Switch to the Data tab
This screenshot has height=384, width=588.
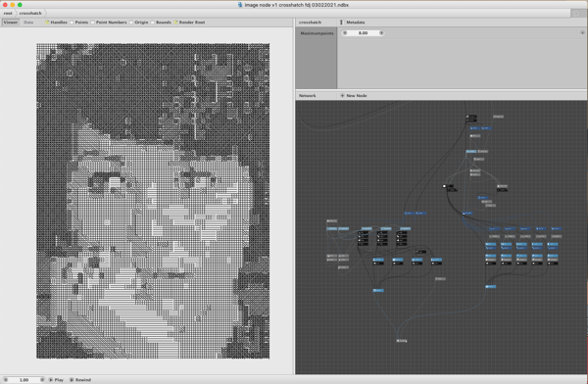(x=28, y=23)
